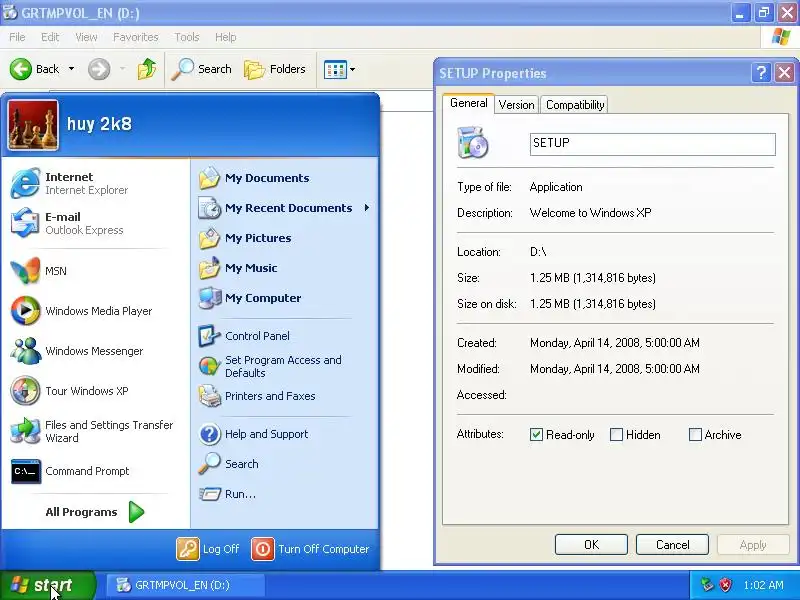Open MSN butterfly icon
Viewport: 800px width, 600px height.
25,270
